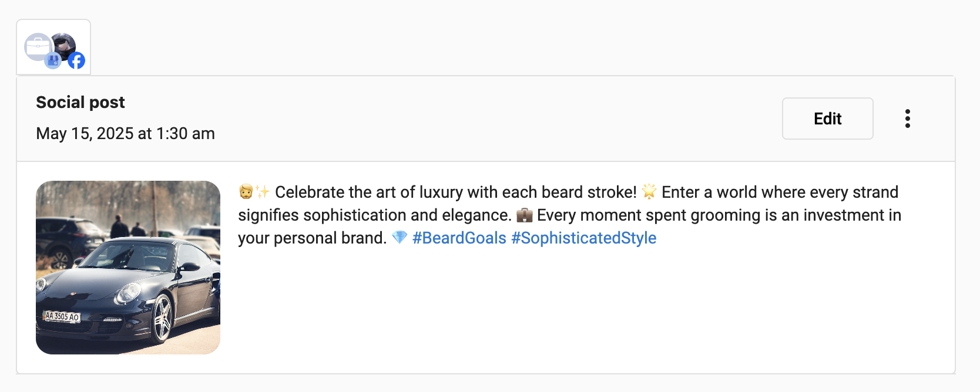980x392 pixels.
Task: Follow the #BeardGoals hashtag link
Action: click(x=459, y=238)
